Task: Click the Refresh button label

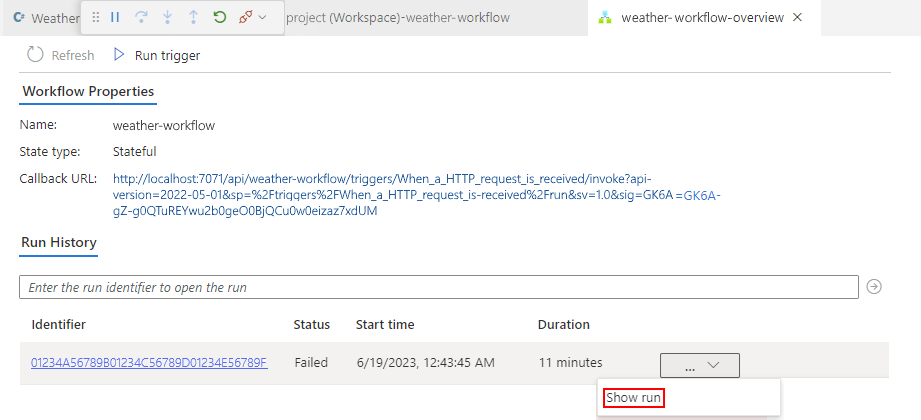Action: [73, 55]
